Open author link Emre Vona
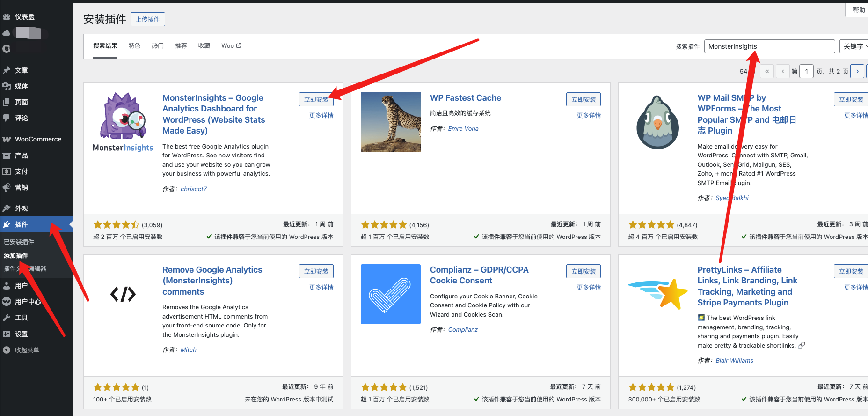Viewport: 868px width, 416px height. coord(463,128)
